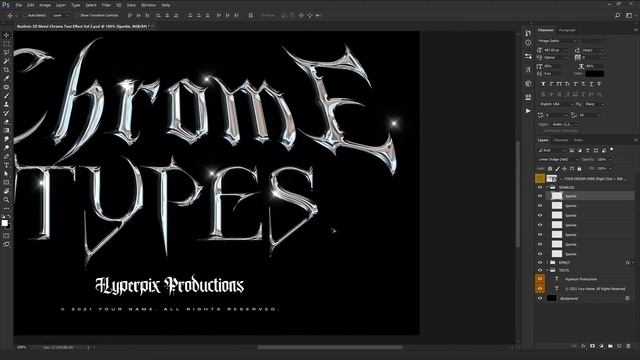Screen dimensions: 640x360
Task: Select the Lasso tool
Action: point(6,52)
